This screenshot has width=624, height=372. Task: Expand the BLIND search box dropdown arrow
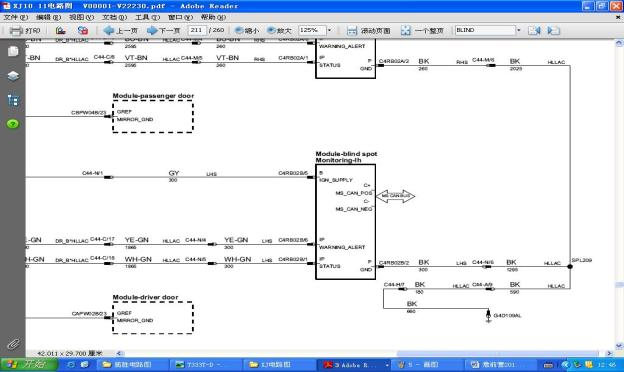click(x=519, y=30)
